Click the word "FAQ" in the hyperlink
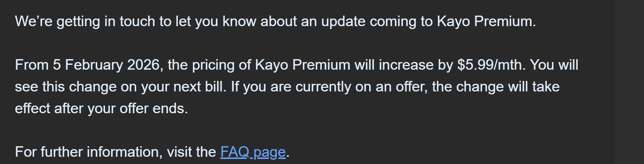The width and height of the screenshot is (644, 164). (235, 152)
